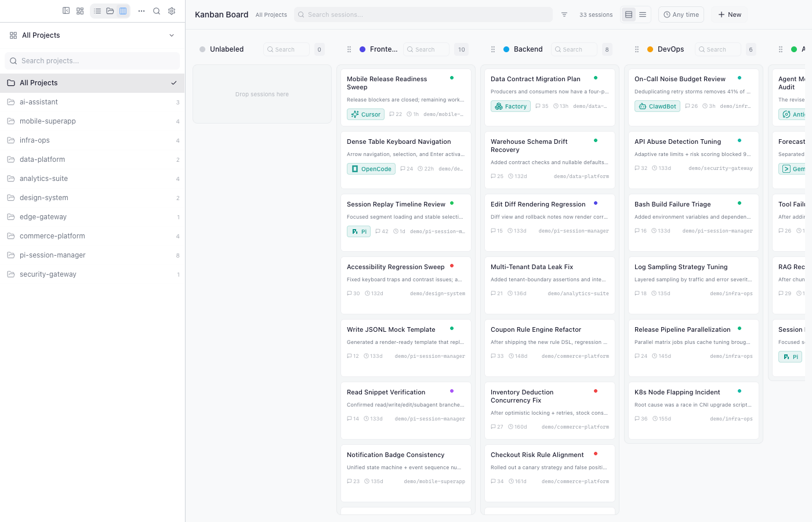This screenshot has width=812, height=522.
Task: Click the ClawdBot agent tag
Action: pos(657,106)
